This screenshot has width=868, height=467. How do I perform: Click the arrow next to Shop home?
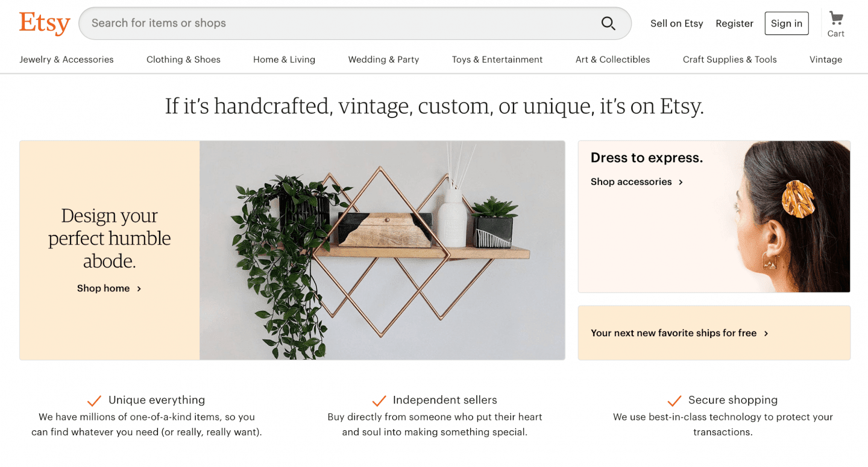pos(139,289)
